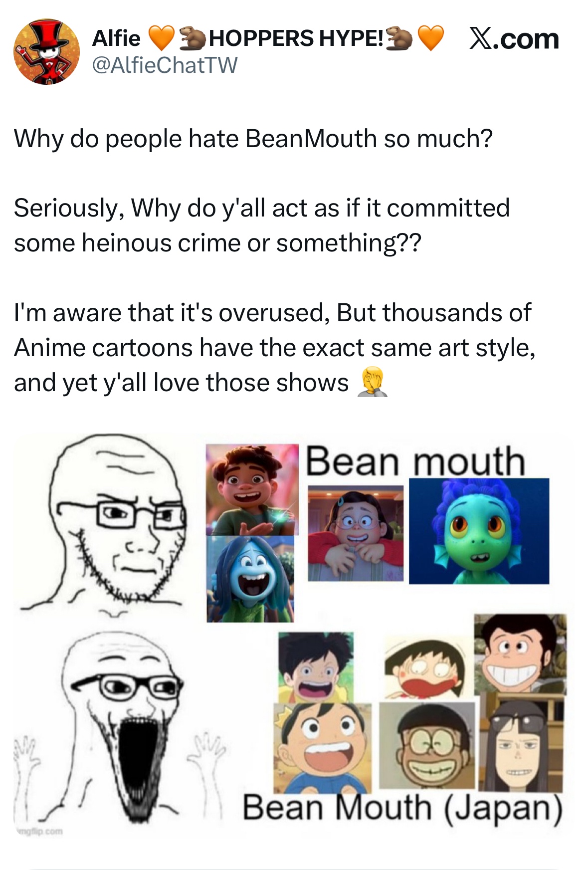Click the last orange heart emoji in name
This screenshot has width=588, height=870.
[430, 38]
